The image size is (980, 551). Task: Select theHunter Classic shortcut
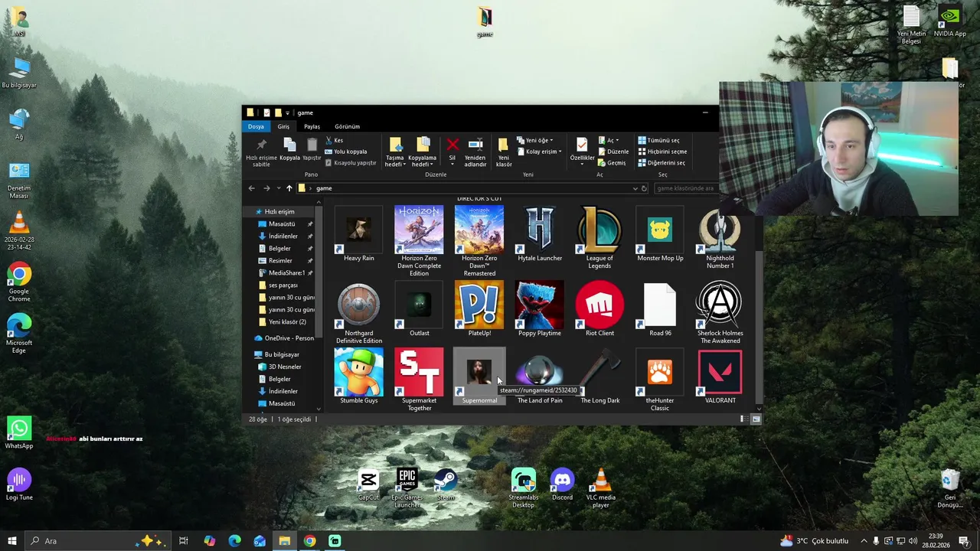[660, 380]
